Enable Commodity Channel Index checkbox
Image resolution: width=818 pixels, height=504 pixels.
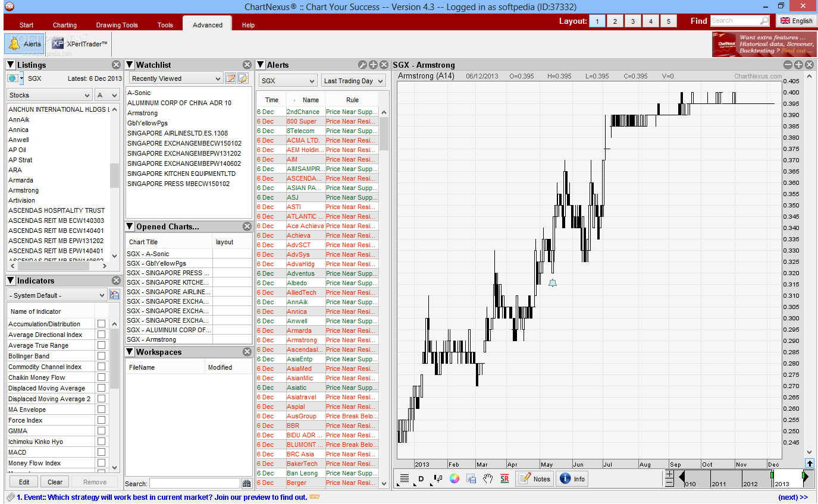(x=101, y=366)
